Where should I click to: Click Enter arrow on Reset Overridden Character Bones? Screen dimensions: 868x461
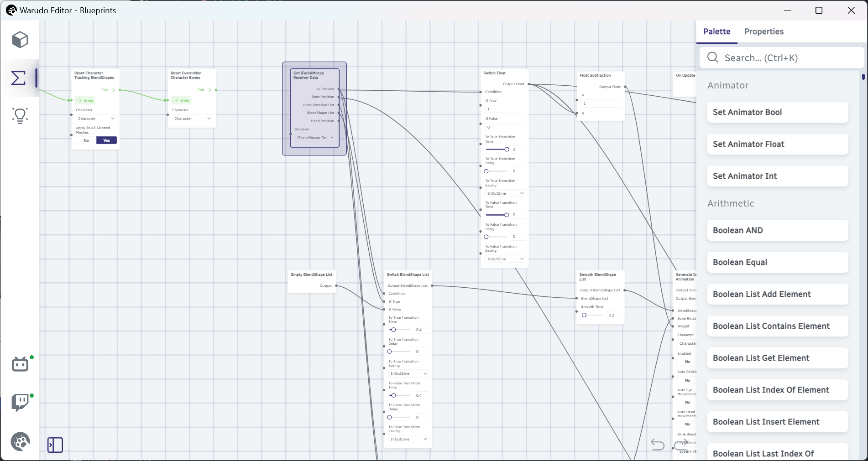[176, 100]
